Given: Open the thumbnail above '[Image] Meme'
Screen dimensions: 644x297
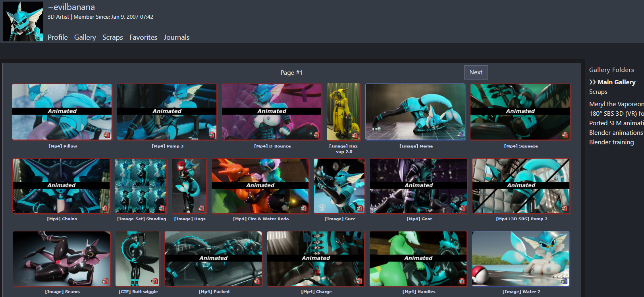Looking at the screenshot, I should click(x=415, y=112).
